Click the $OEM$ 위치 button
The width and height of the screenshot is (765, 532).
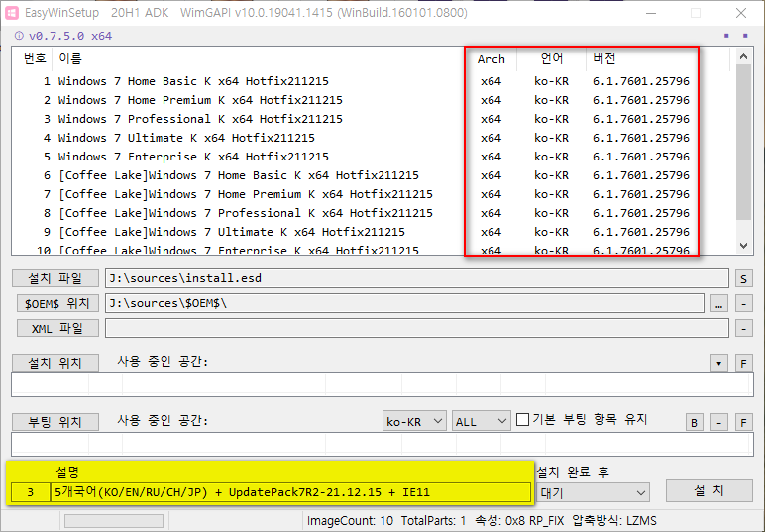(x=57, y=303)
